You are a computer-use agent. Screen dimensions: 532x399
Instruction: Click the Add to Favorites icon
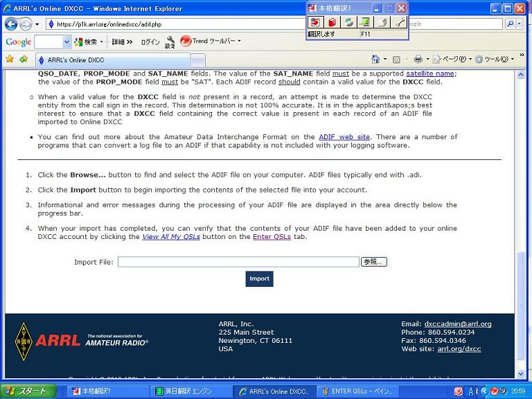[24, 59]
